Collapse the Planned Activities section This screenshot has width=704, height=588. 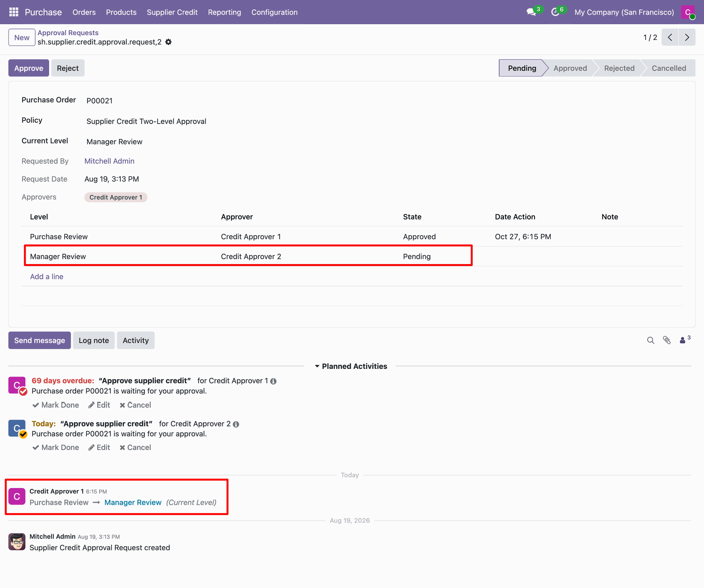tap(351, 366)
